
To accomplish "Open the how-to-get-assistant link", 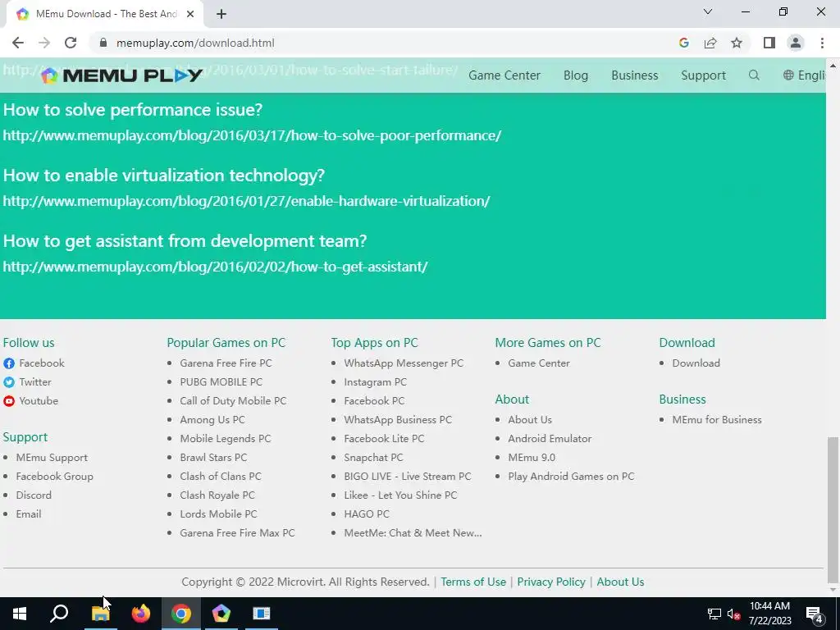I will (216, 267).
